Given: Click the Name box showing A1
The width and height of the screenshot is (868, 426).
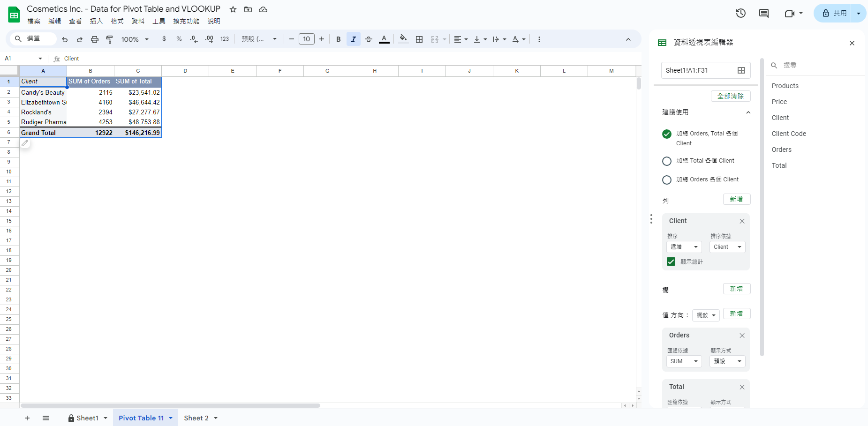Looking at the screenshot, I should coord(23,59).
